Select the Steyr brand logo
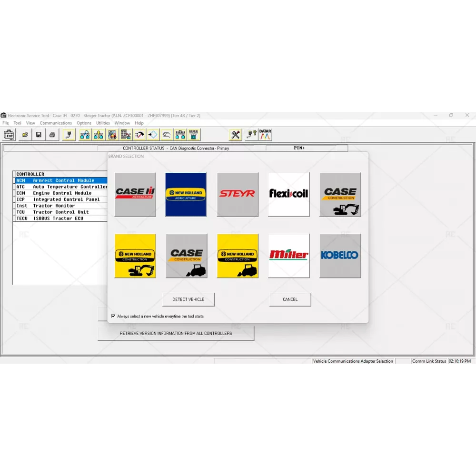The width and height of the screenshot is (476, 476). point(238,194)
